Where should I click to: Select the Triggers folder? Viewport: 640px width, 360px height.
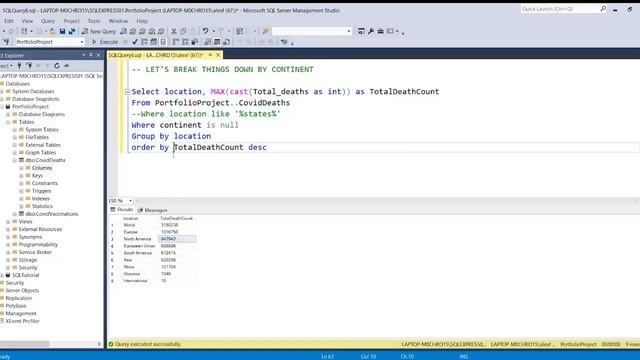click(x=41, y=191)
